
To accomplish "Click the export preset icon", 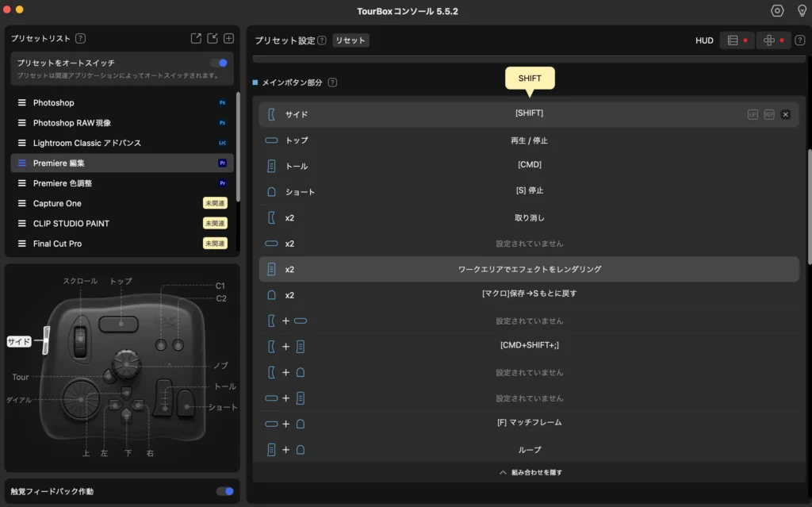I will tap(197, 38).
